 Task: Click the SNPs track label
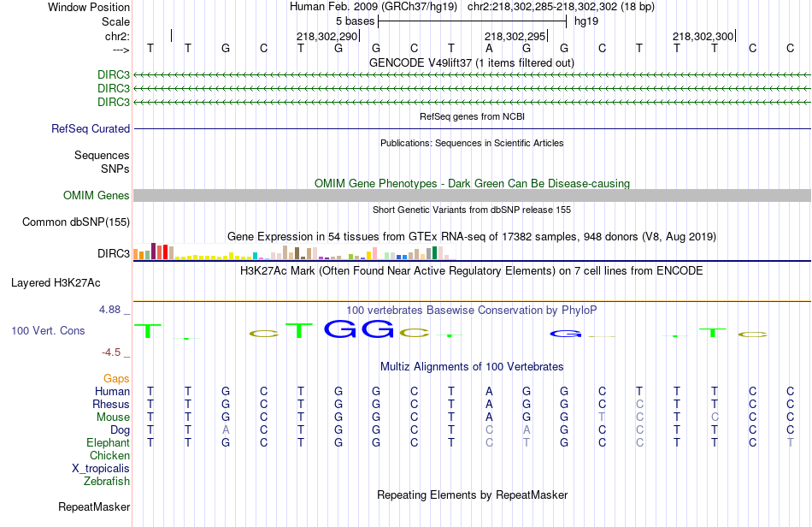(115, 169)
